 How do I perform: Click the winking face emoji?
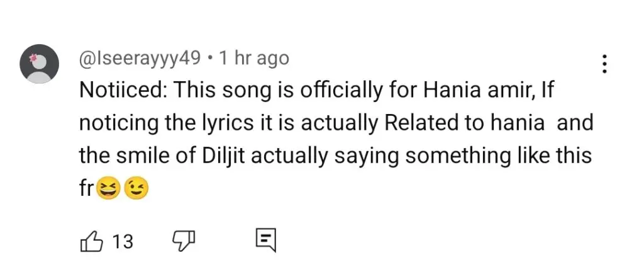pyautogui.click(x=136, y=189)
